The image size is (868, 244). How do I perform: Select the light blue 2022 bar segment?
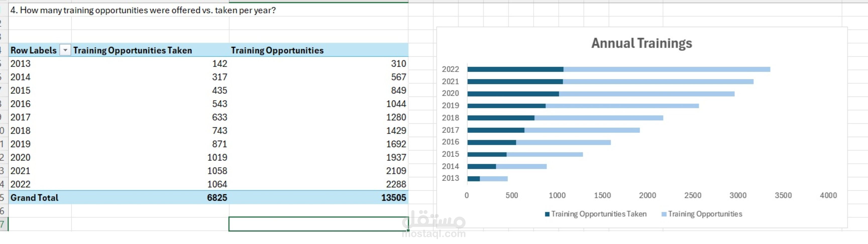click(667, 69)
